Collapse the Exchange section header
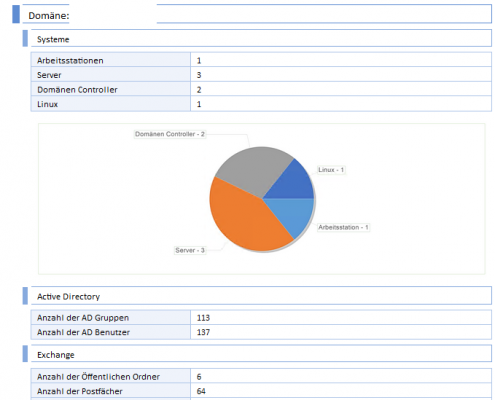 [261, 354]
